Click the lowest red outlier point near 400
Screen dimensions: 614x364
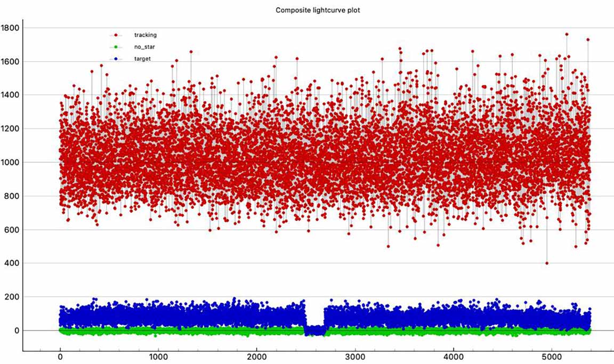tap(547, 263)
